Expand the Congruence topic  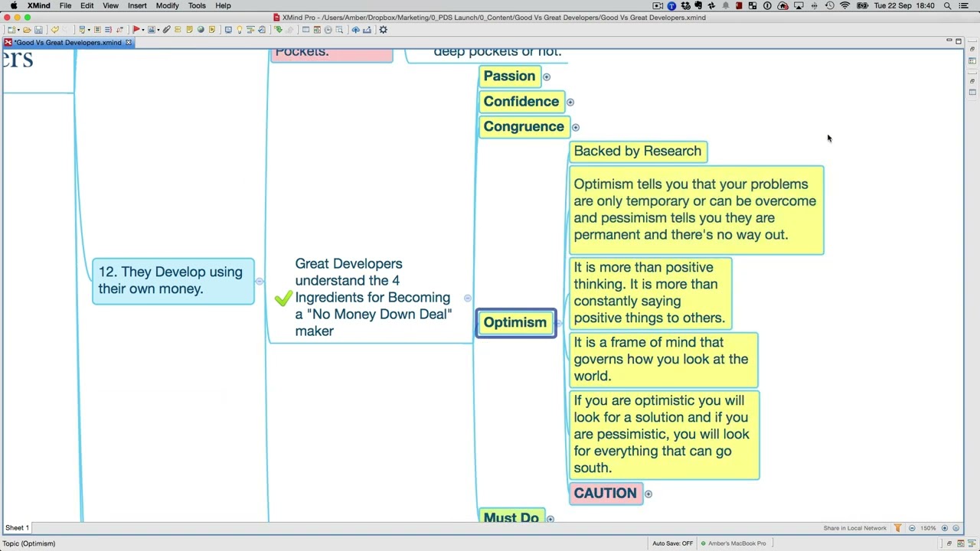[x=575, y=127]
